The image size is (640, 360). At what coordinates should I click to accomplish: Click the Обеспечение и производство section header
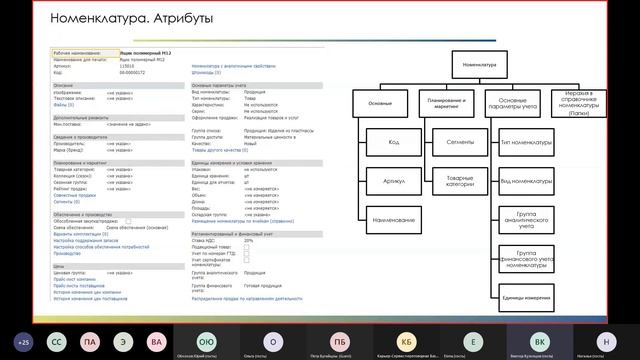click(118, 215)
